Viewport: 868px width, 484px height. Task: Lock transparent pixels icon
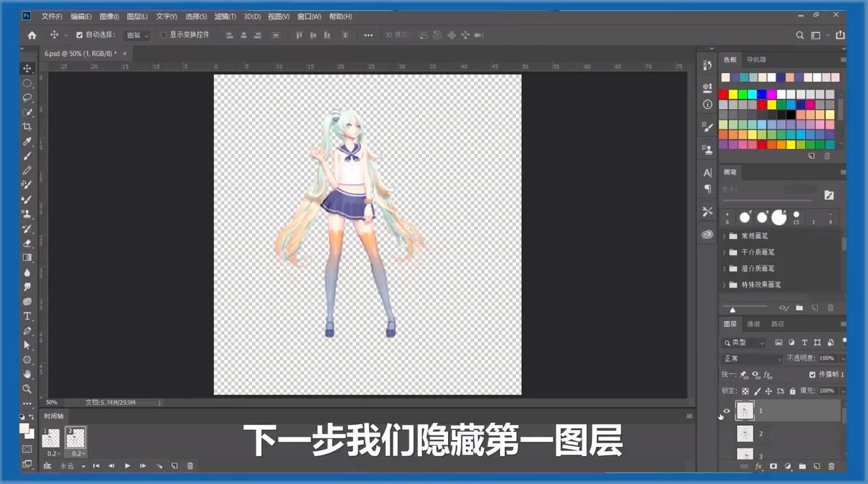[745, 391]
